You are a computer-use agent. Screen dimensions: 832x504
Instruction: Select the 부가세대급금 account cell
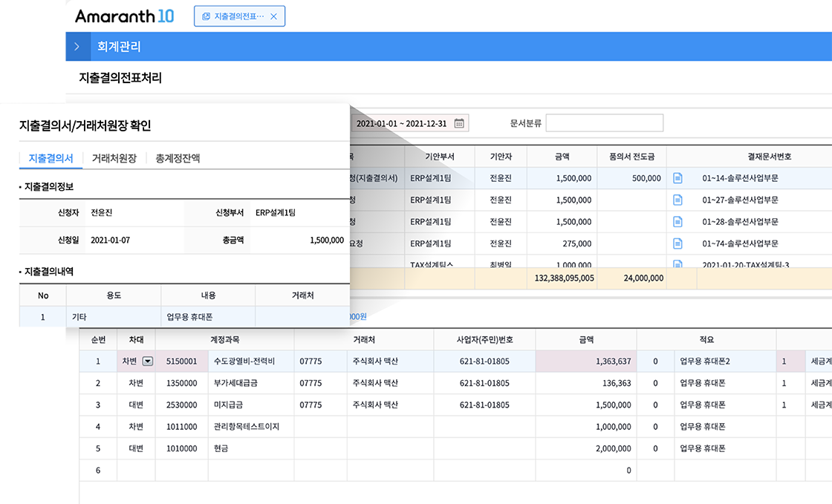click(251, 382)
